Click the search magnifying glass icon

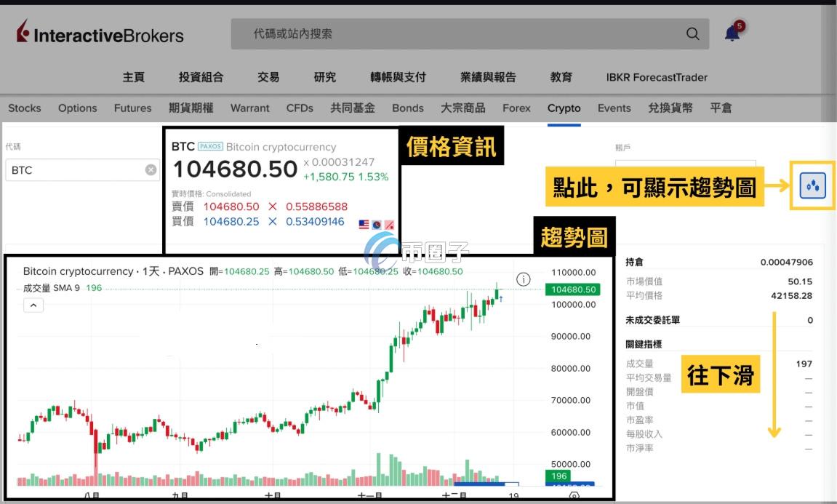click(692, 33)
